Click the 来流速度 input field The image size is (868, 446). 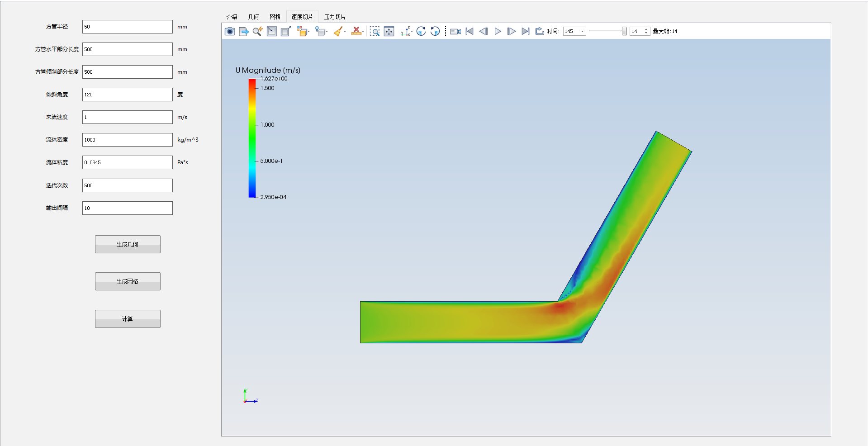click(x=128, y=117)
